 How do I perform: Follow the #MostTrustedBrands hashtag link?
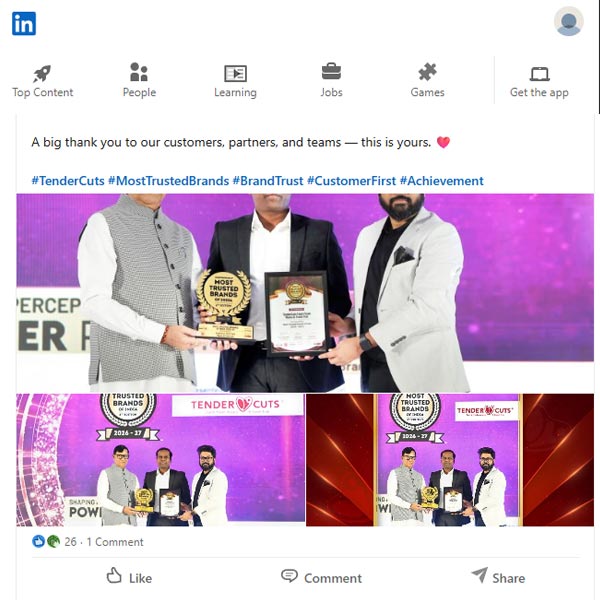(x=169, y=181)
